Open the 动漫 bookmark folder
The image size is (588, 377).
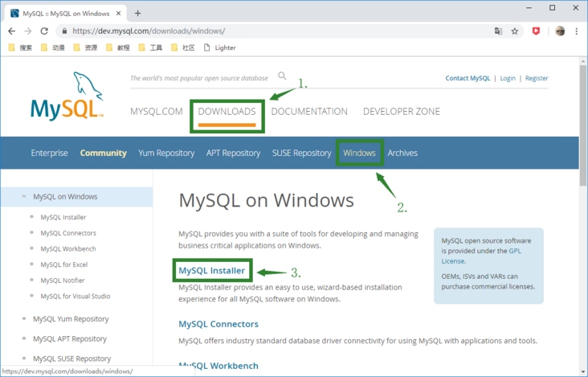click(x=53, y=47)
